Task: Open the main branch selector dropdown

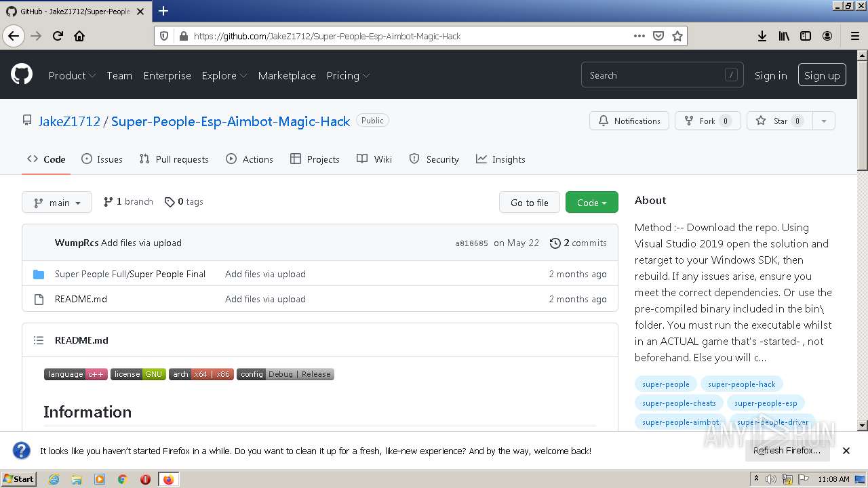Action: coord(57,202)
